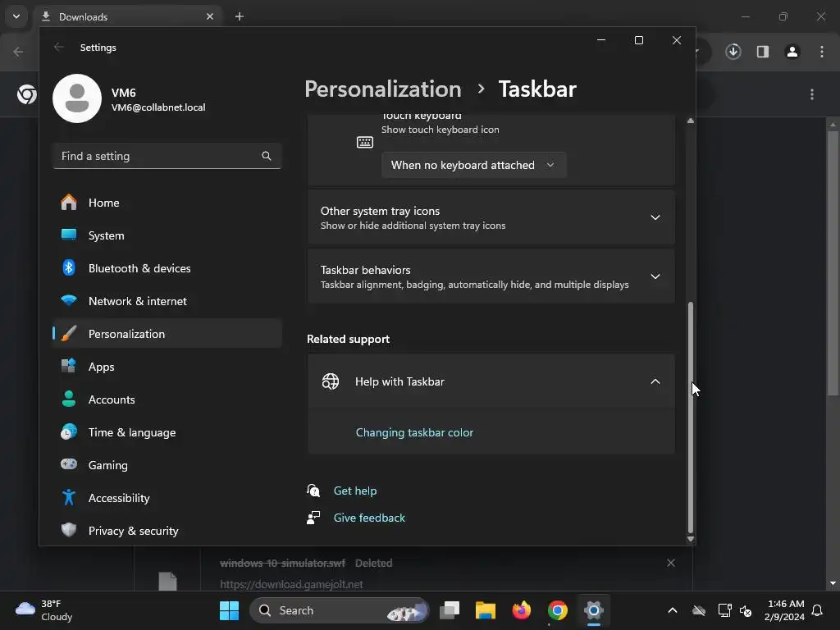The width and height of the screenshot is (840, 630).
Task: Go to Bluetooth & devices settings
Action: pos(167,268)
